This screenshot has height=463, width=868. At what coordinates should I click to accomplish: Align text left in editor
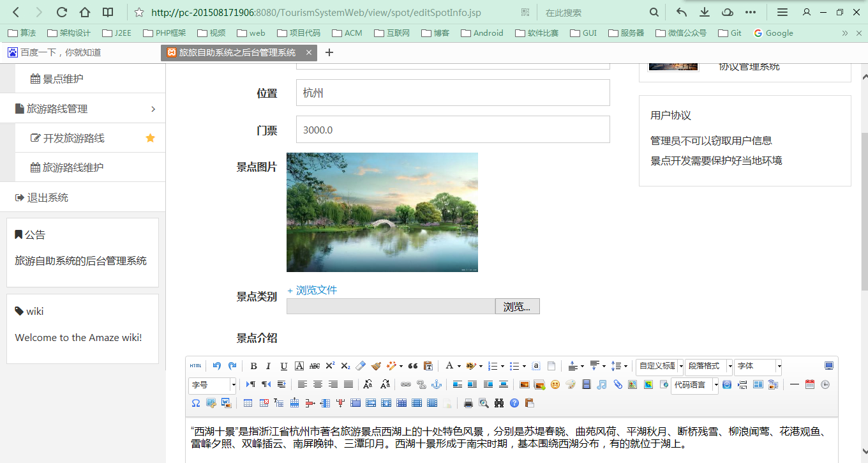tap(303, 384)
